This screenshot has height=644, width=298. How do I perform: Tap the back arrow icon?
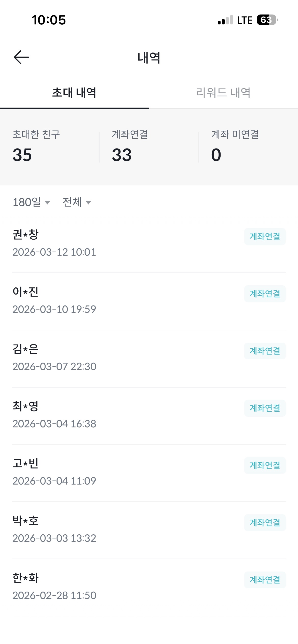coord(21,57)
